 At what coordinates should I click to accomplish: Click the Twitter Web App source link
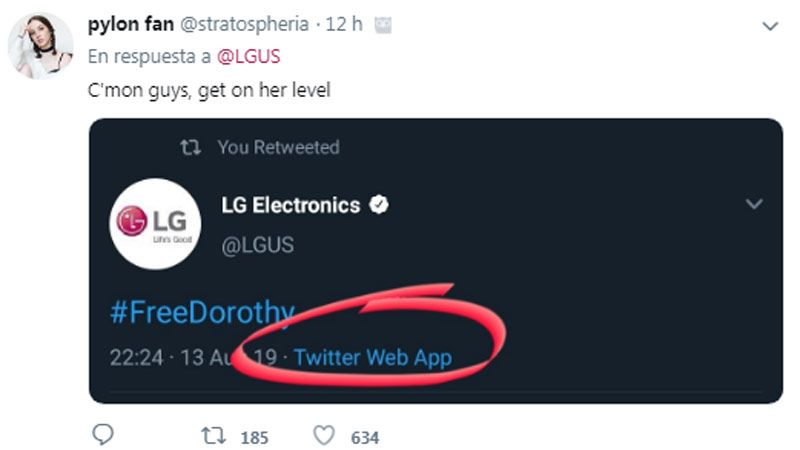373,357
